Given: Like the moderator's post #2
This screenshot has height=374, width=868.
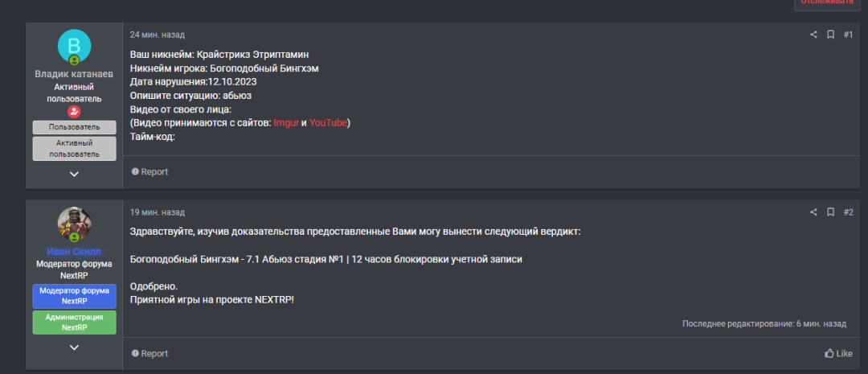Looking at the screenshot, I should (838, 354).
